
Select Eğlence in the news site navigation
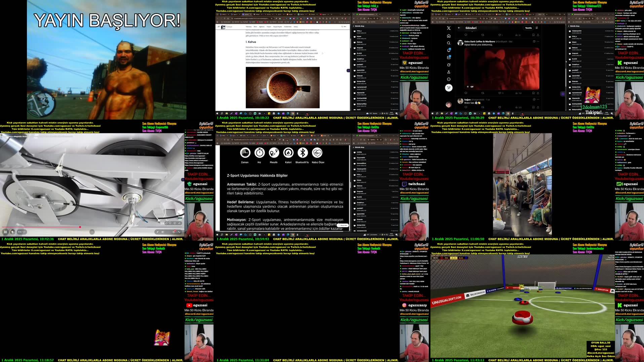pyautogui.click(x=262, y=27)
